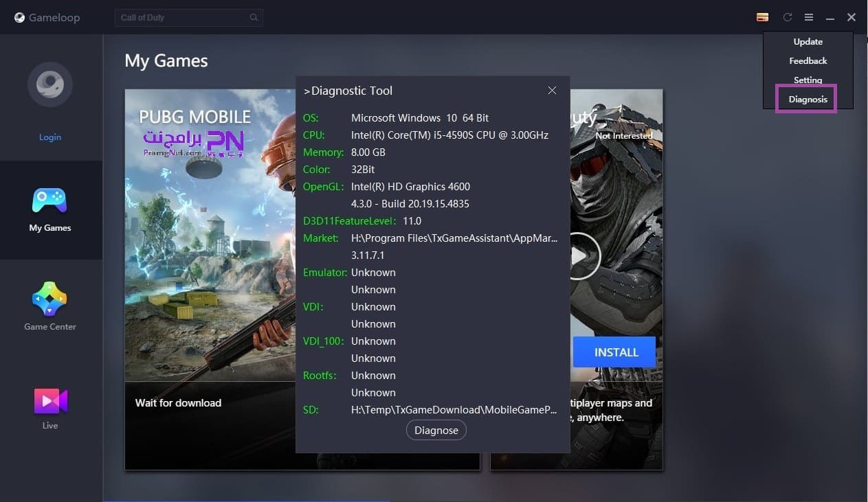Viewport: 868px width, 502px height.
Task: Open the gift card icon in title bar
Action: [762, 17]
